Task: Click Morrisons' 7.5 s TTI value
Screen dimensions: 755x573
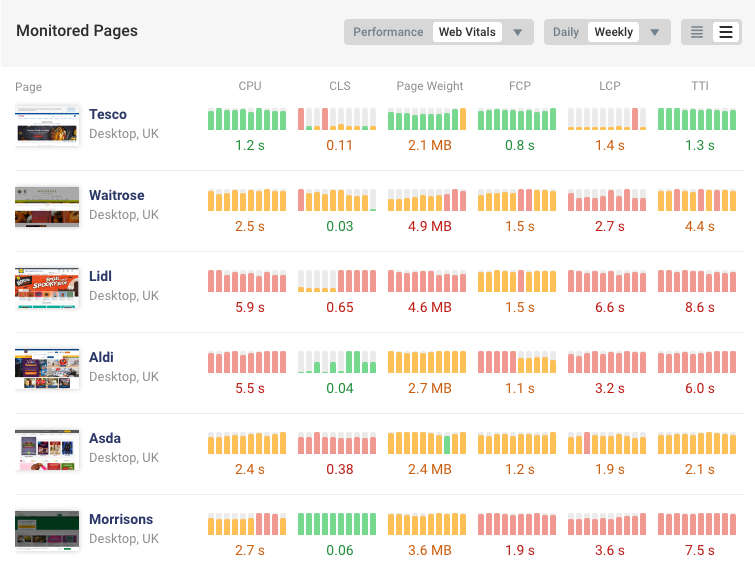Action: click(x=700, y=550)
